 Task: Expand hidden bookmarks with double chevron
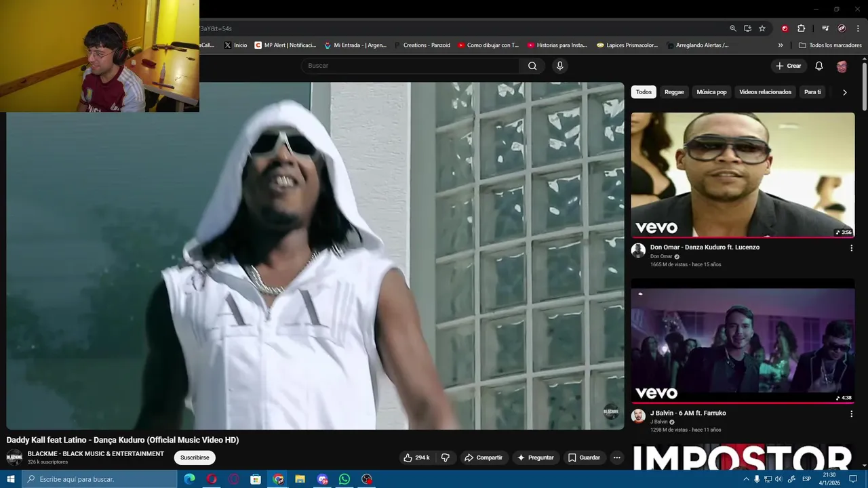781,45
